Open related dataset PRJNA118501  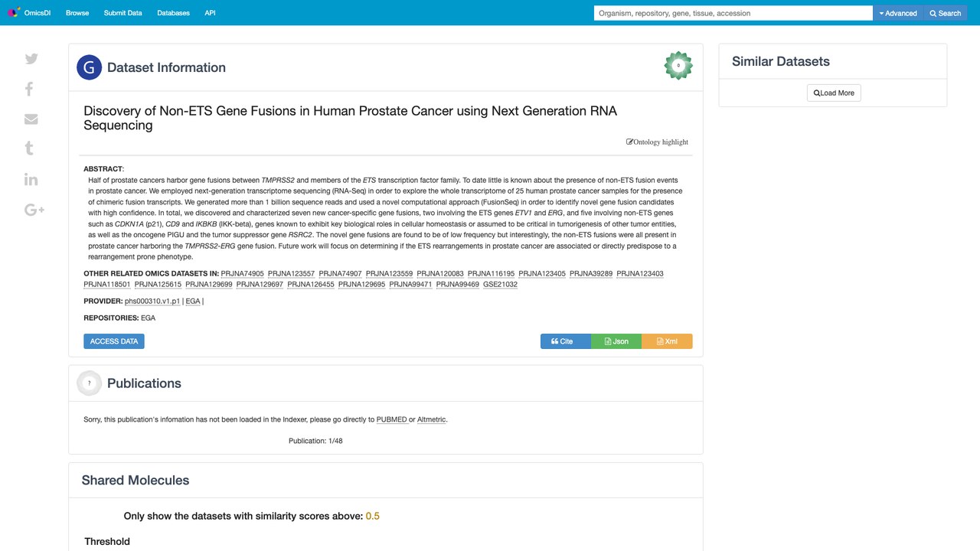(106, 285)
